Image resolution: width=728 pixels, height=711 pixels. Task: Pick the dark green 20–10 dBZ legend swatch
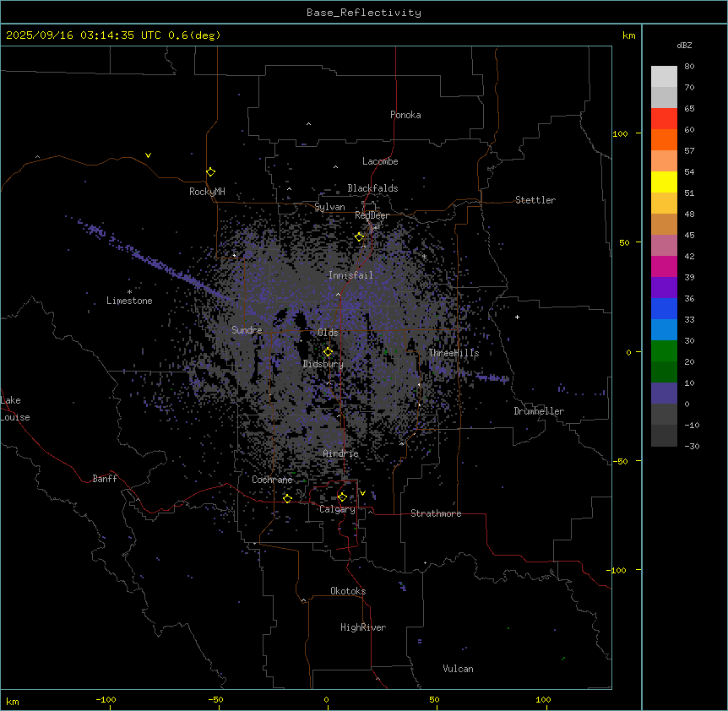coord(664,372)
